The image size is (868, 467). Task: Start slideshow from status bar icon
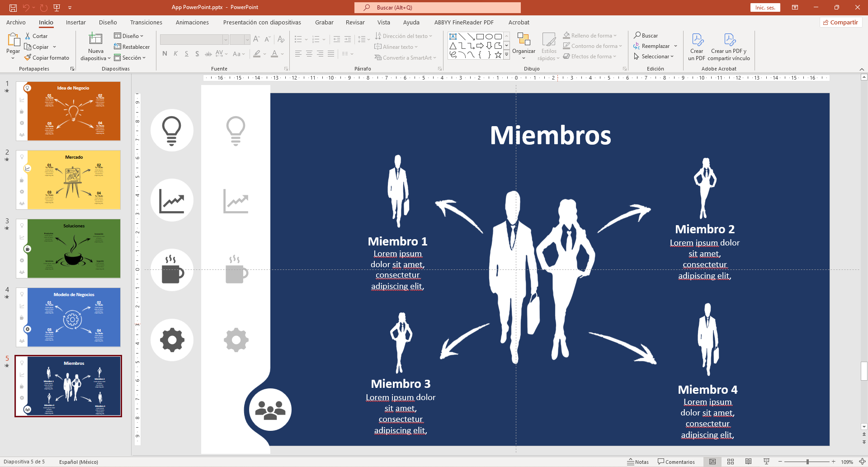pyautogui.click(x=766, y=462)
